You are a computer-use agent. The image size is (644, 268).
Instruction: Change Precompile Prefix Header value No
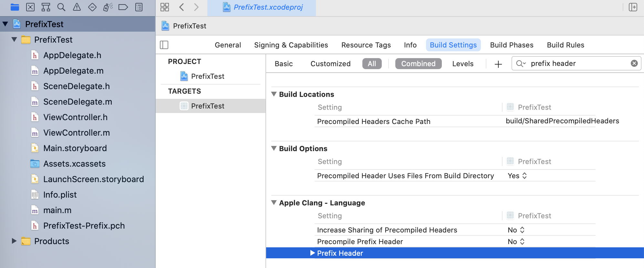(x=516, y=242)
